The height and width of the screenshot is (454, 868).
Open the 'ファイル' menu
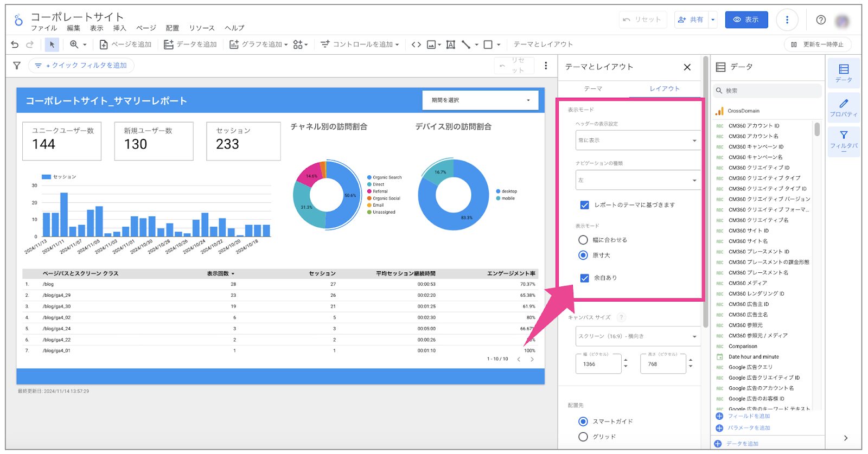coord(43,28)
